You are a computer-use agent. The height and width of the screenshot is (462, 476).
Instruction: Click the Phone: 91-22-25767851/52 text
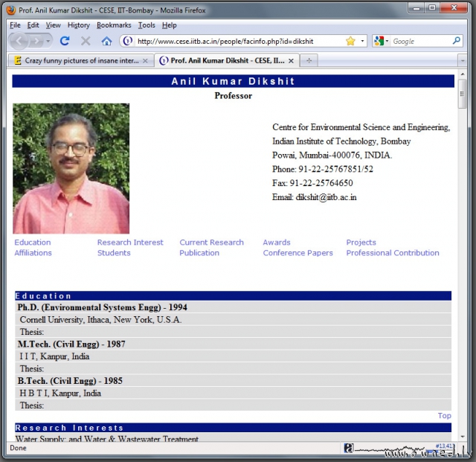pyautogui.click(x=323, y=169)
